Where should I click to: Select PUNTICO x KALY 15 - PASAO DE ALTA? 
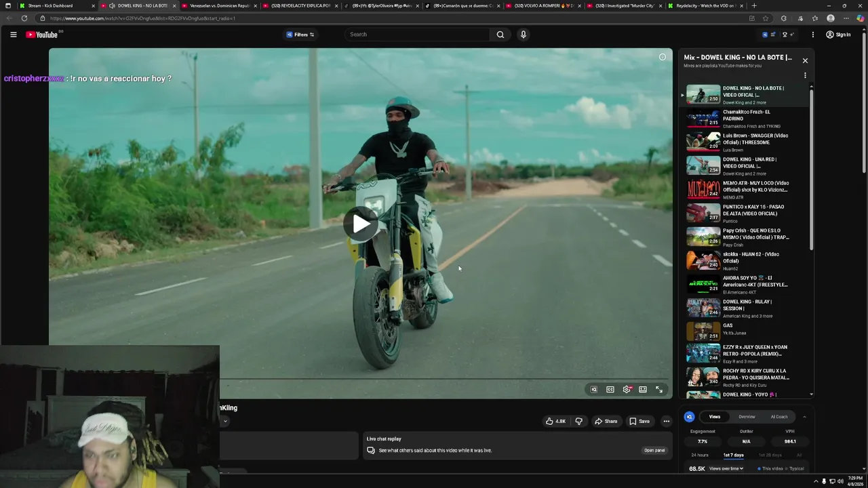point(745,213)
